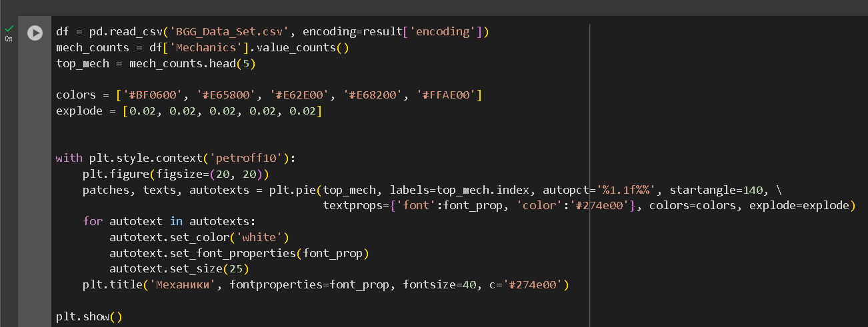
Task: Click the 0s execution time label
Action: tap(9, 39)
